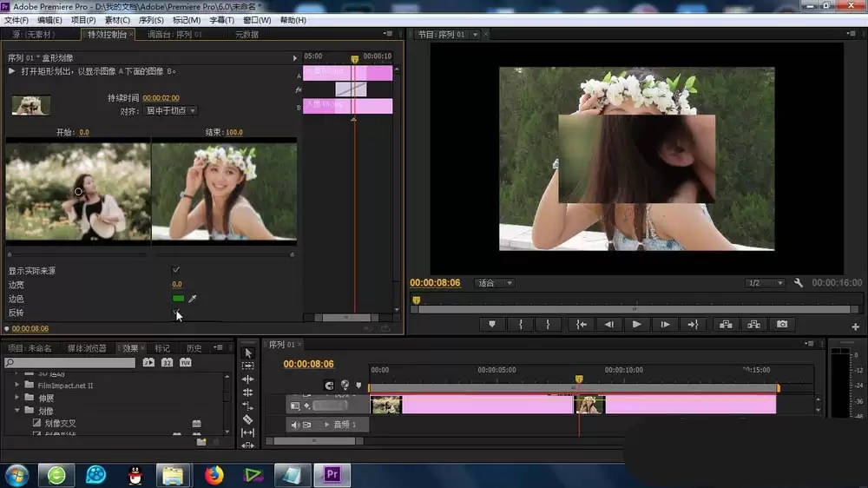Switch to the 媒体浏览器 tab
The image size is (868, 488).
(x=87, y=348)
